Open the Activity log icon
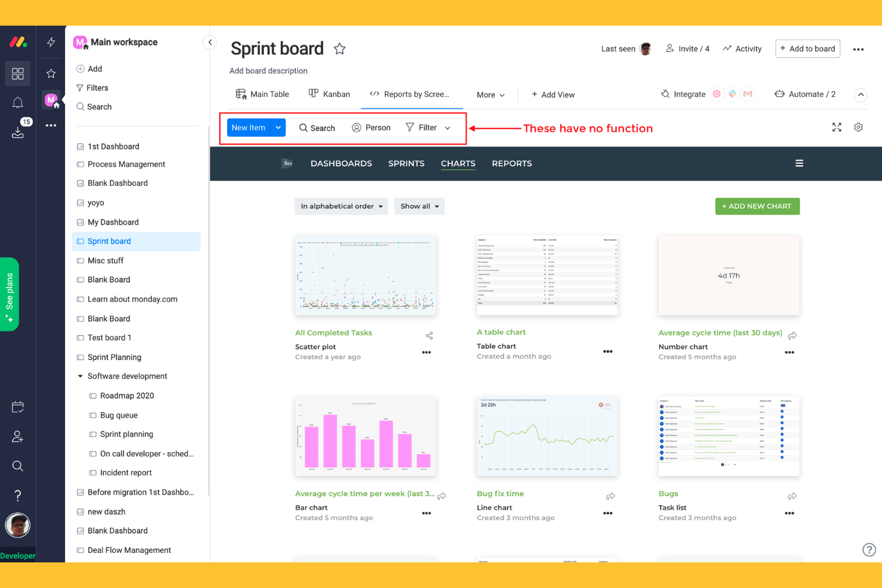Image resolution: width=882 pixels, height=588 pixels. [x=741, y=48]
